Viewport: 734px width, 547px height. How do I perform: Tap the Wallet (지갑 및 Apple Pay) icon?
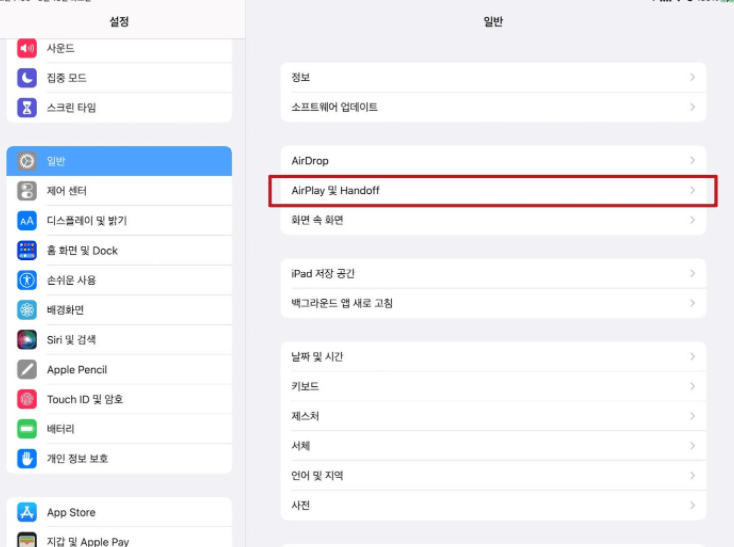[27, 540]
